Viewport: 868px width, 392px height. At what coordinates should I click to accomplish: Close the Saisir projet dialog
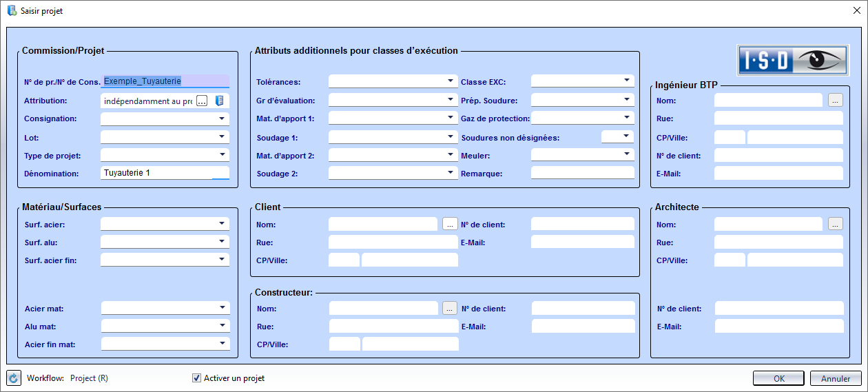pyautogui.click(x=856, y=11)
